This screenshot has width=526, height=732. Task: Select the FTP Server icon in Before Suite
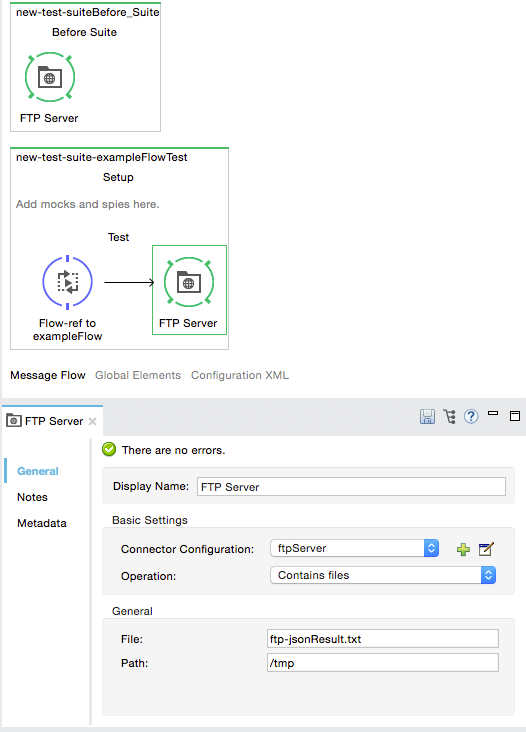pos(50,77)
